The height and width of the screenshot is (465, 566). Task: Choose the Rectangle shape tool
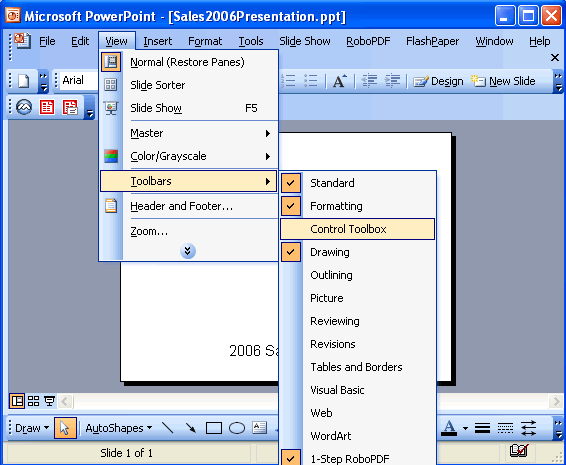point(214,428)
